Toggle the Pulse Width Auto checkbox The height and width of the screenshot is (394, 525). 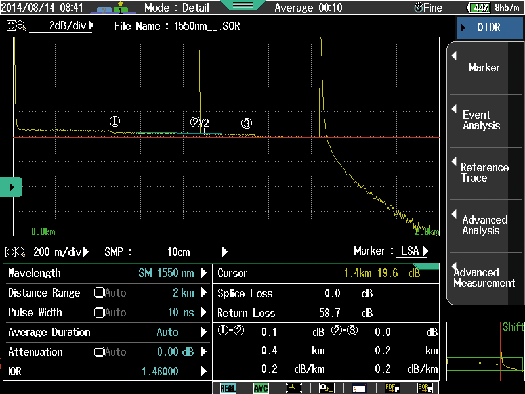point(99,312)
